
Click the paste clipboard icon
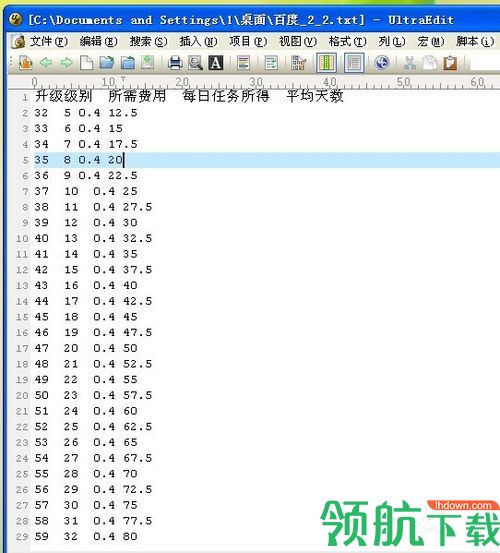(450, 63)
